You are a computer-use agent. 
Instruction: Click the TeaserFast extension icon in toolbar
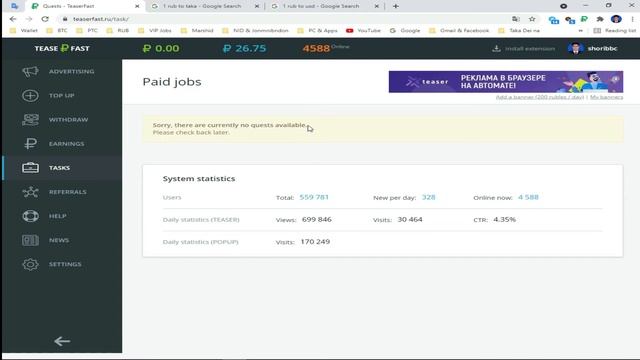click(584, 19)
